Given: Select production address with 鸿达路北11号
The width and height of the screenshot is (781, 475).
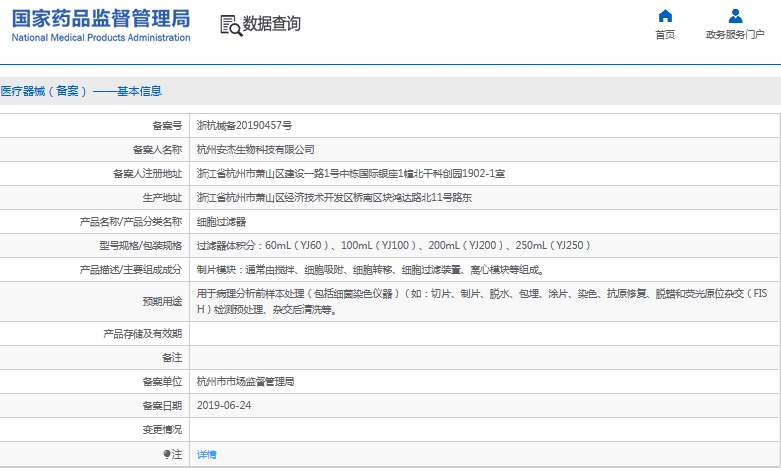Looking at the screenshot, I should [x=334, y=197].
